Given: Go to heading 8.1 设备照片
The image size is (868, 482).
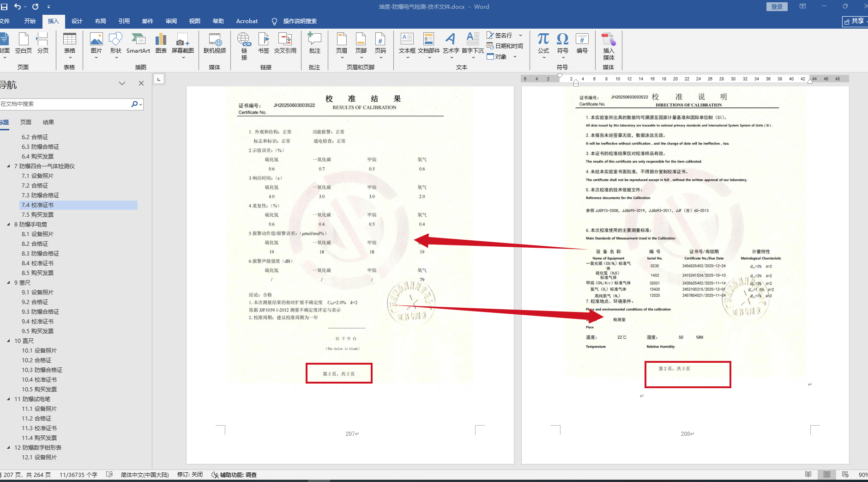Looking at the screenshot, I should tap(38, 234).
